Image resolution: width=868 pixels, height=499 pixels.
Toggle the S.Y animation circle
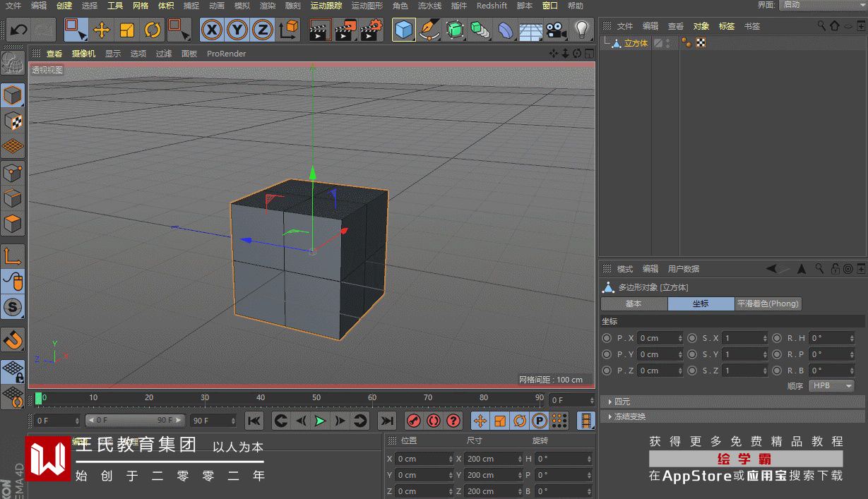(x=692, y=354)
